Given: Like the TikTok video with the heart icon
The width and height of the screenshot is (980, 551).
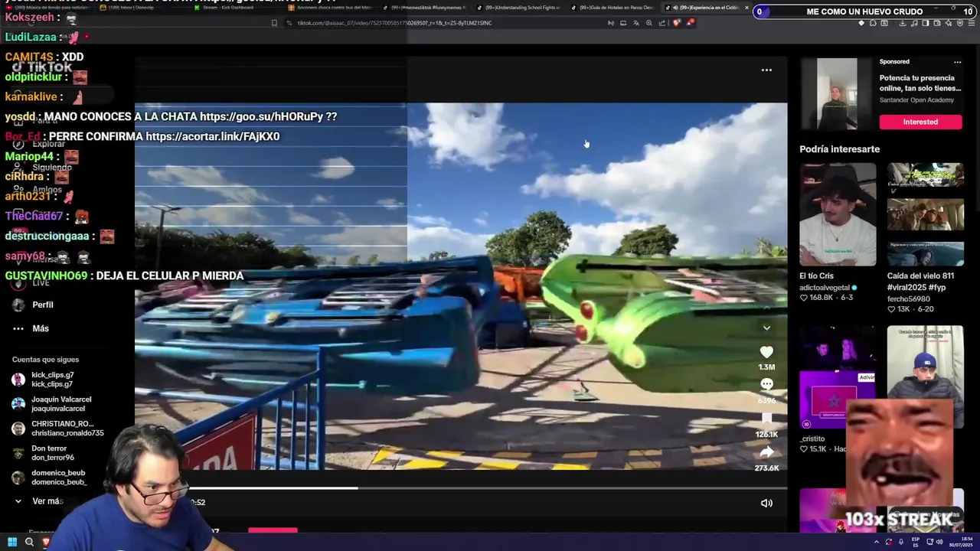Looking at the screenshot, I should pos(766,352).
